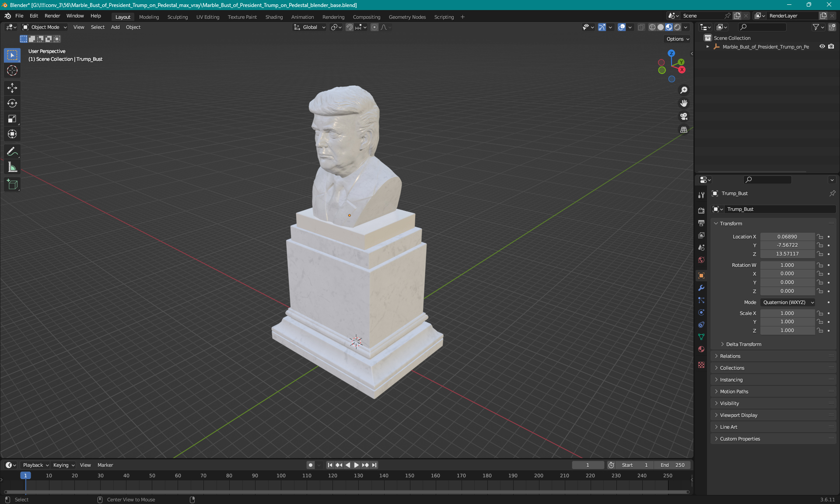Image resolution: width=840 pixels, height=504 pixels.
Task: Activate the combined Transform tool
Action: point(12,134)
